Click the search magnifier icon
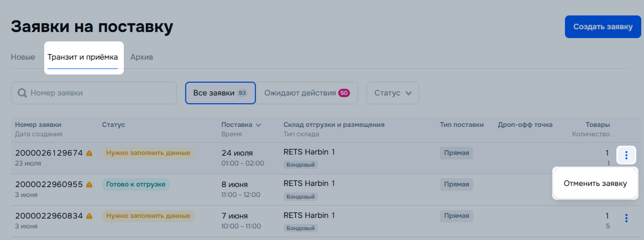The height and width of the screenshot is (240, 644). (x=23, y=93)
